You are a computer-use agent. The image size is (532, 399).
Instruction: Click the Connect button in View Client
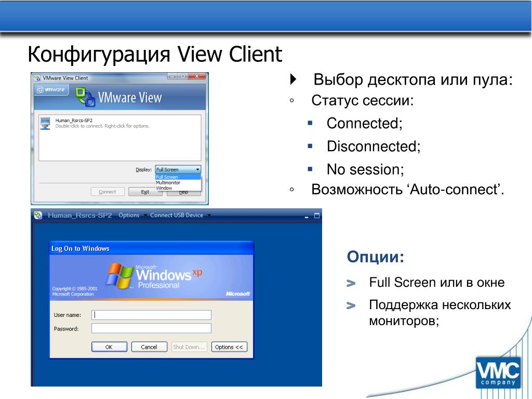[108, 192]
